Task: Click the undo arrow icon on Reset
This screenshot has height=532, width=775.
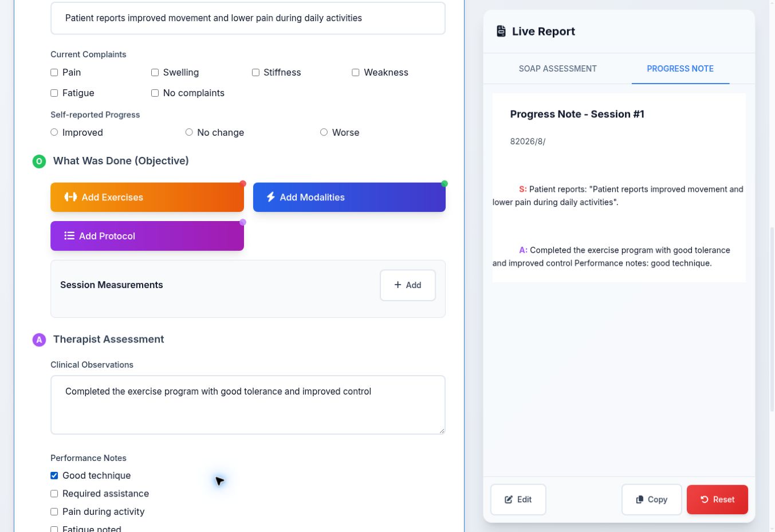Action: point(705,499)
